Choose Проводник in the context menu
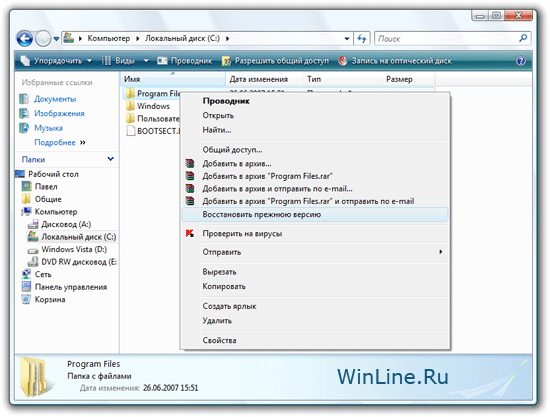The image size is (550, 417). click(315, 101)
